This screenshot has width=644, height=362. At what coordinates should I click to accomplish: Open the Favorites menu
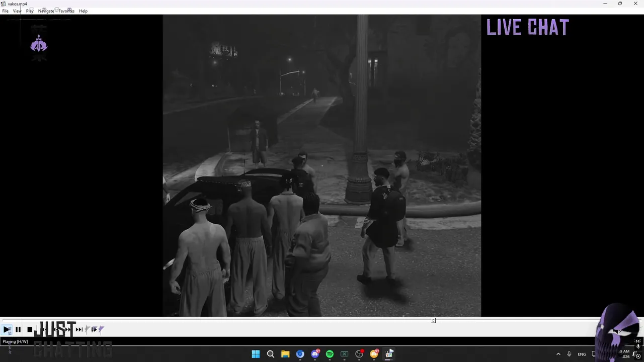(66, 11)
